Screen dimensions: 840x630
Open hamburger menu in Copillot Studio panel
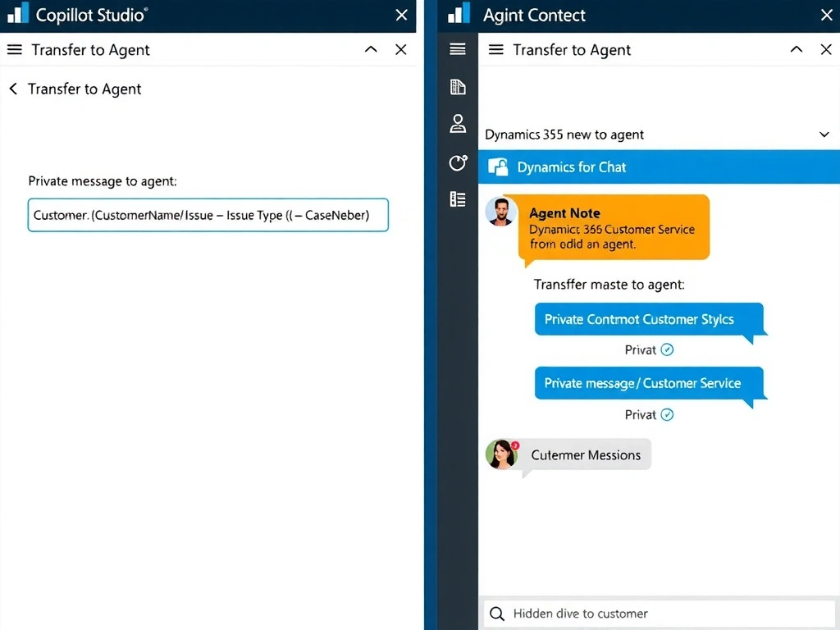tap(15, 50)
